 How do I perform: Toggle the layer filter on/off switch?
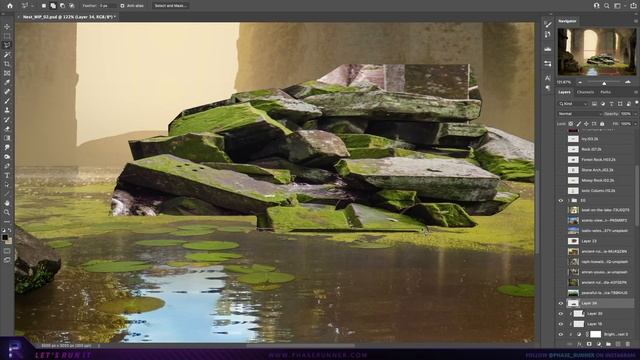[x=636, y=103]
